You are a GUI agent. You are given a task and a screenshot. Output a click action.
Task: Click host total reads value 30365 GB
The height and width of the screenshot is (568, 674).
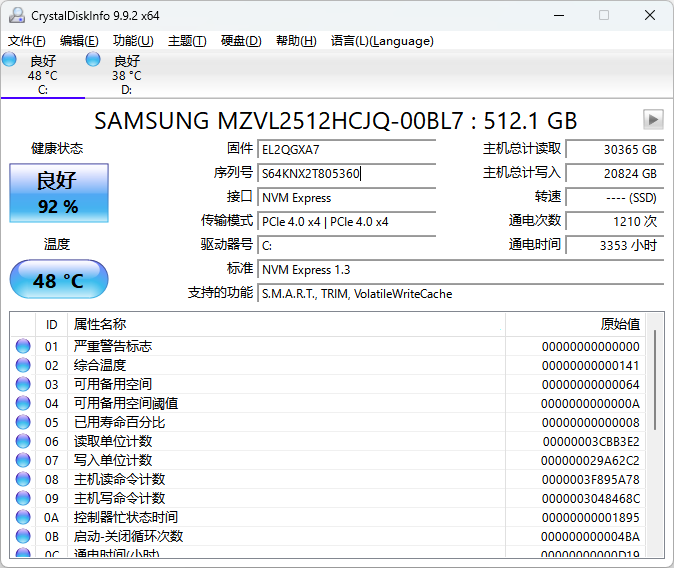point(615,150)
